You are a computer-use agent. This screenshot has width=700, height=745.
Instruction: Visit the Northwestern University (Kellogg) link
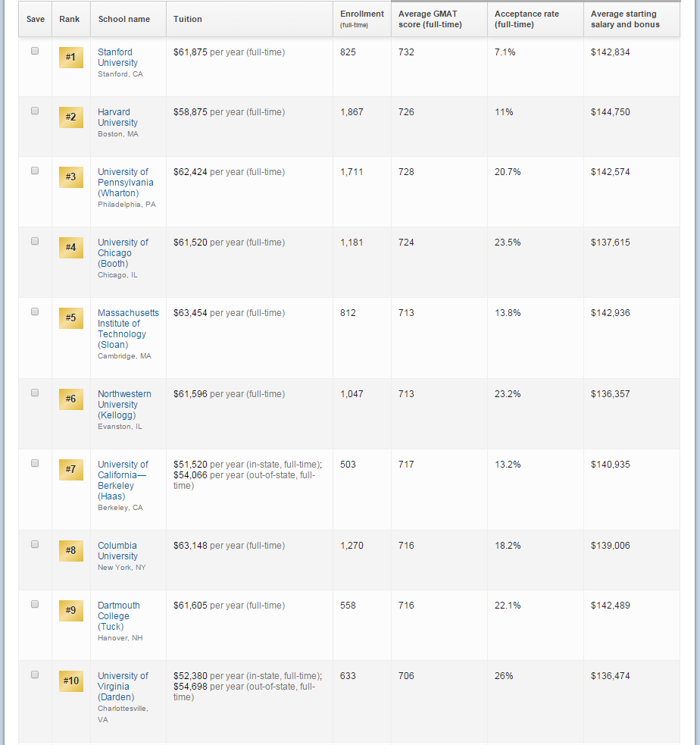(x=123, y=404)
